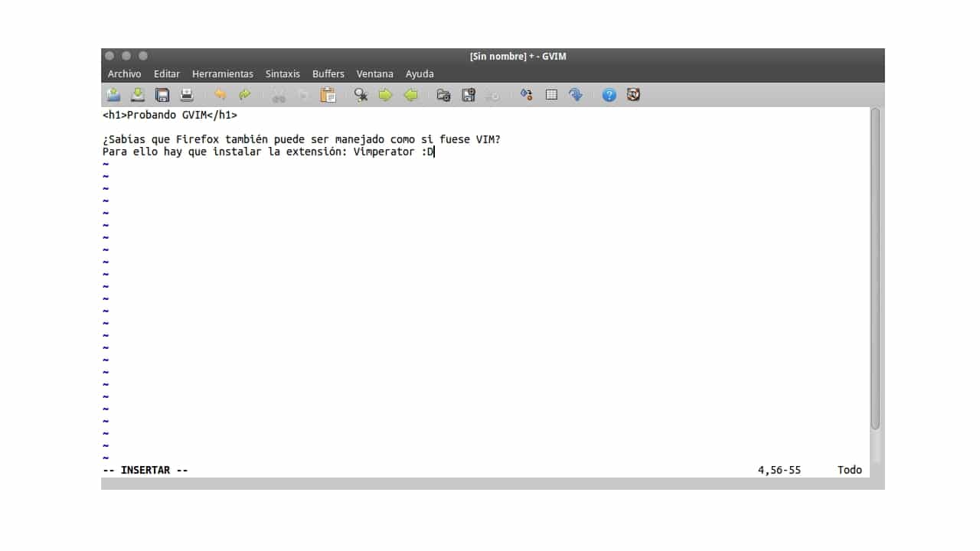Click the Build tags grid icon
Viewport: 980px width, 551px height.
pyautogui.click(x=551, y=95)
